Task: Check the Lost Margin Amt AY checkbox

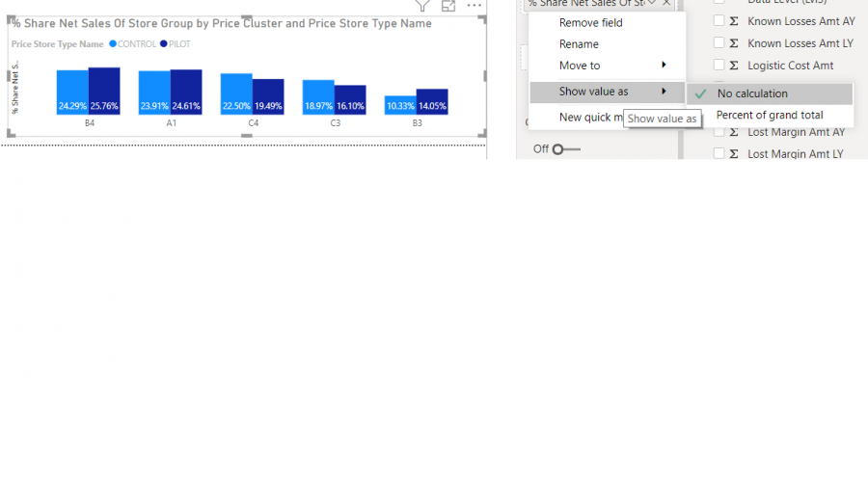Action: pyautogui.click(x=719, y=132)
